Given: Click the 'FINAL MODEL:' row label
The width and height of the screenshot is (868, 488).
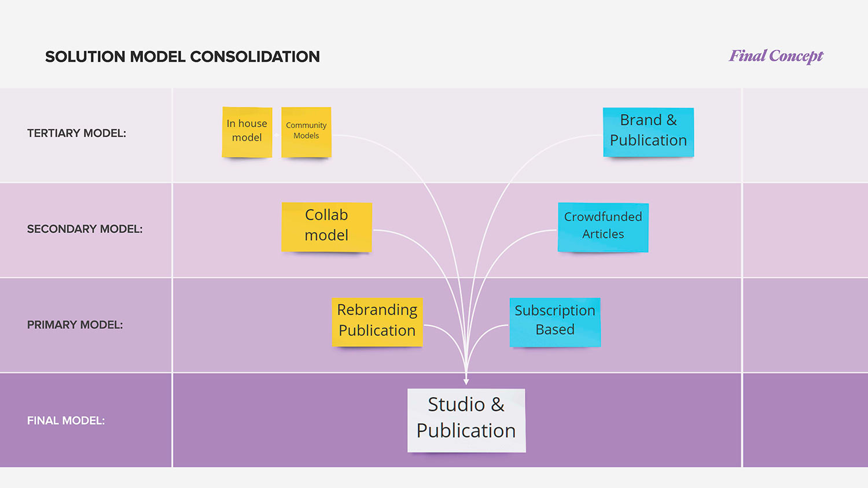Looking at the screenshot, I should click(66, 421).
